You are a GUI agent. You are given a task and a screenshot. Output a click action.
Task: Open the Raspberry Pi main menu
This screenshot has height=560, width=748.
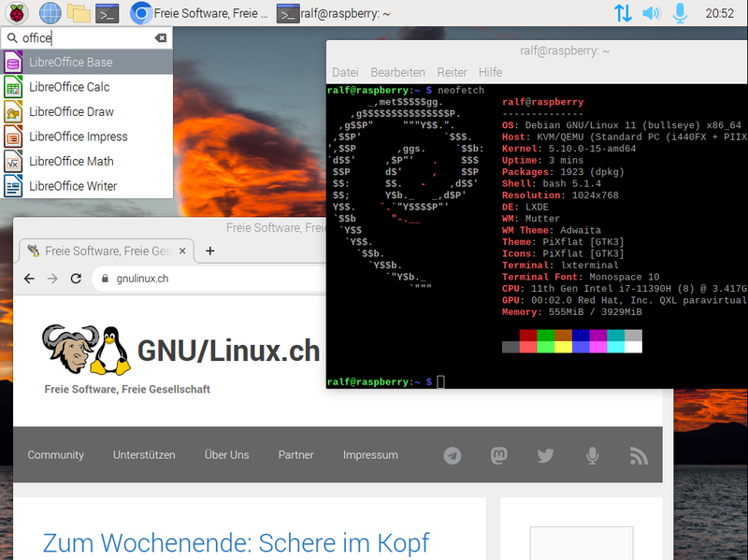pyautogui.click(x=16, y=13)
